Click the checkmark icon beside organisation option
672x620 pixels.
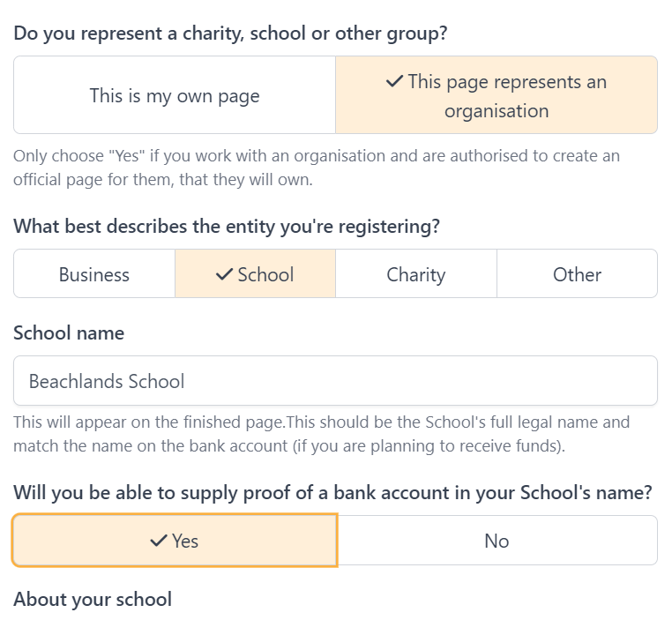(x=394, y=81)
